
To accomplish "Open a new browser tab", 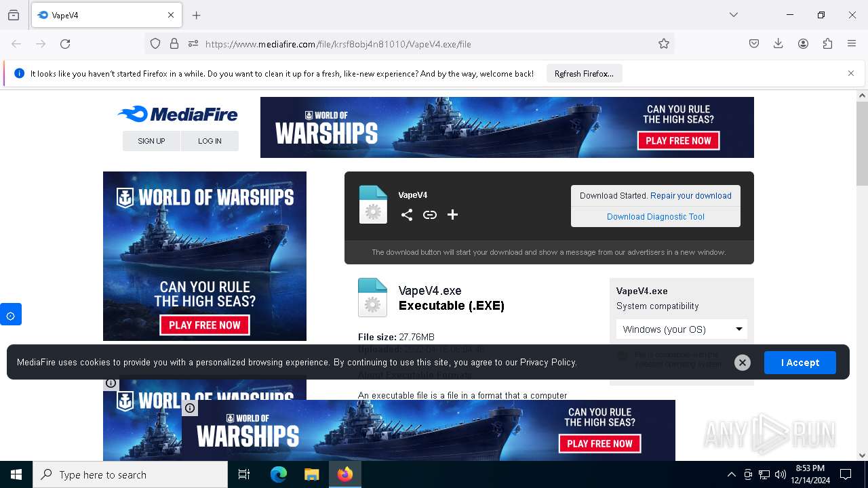I will (197, 15).
